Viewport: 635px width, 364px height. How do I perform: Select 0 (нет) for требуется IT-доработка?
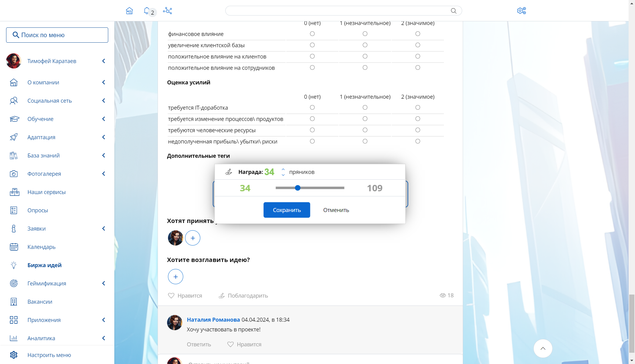pyautogui.click(x=312, y=108)
